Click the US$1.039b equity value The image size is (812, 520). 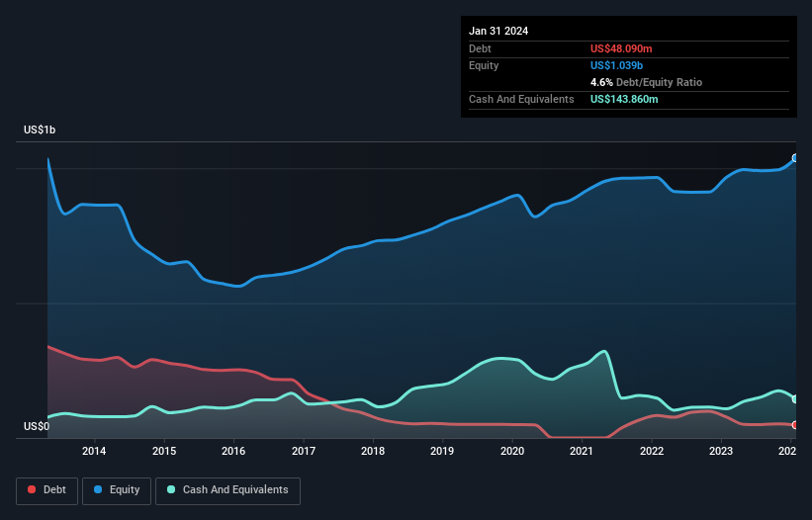coord(616,65)
